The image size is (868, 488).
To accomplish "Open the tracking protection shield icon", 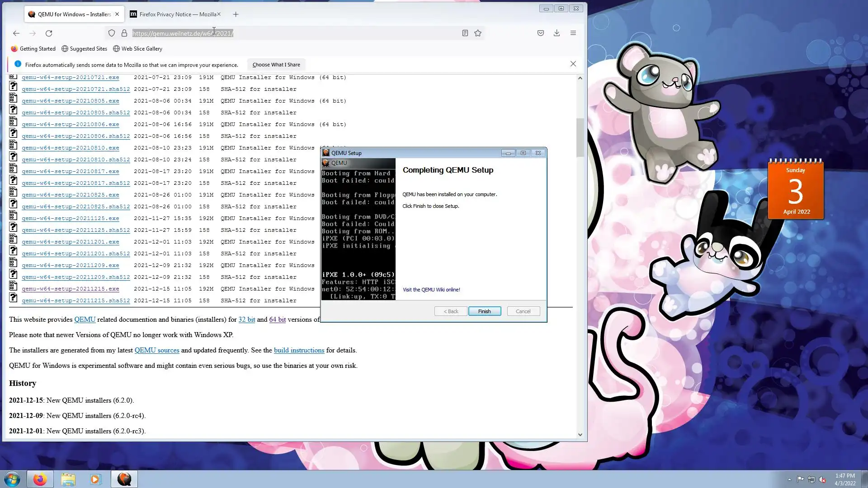I will point(111,33).
